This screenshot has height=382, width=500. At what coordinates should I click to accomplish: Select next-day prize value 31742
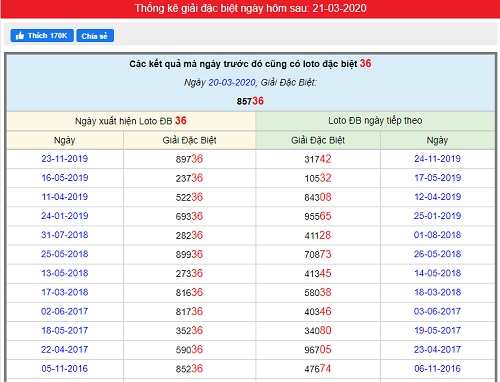coord(318,159)
